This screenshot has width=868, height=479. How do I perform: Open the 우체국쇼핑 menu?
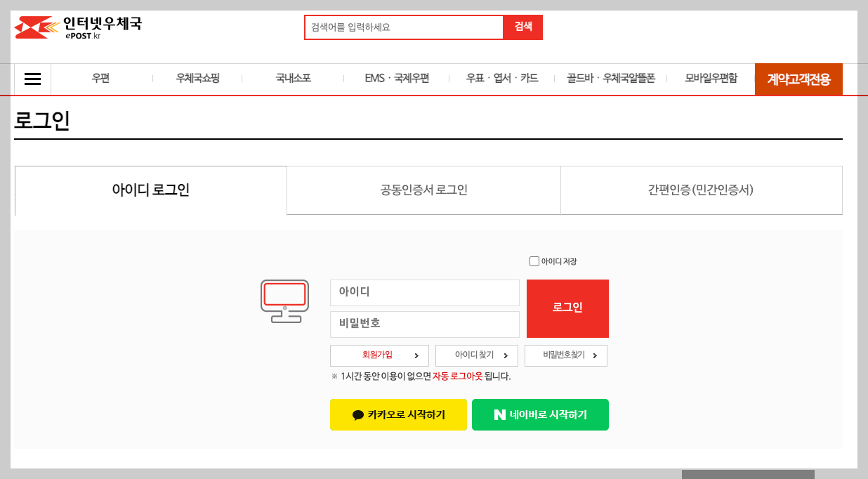click(x=197, y=79)
